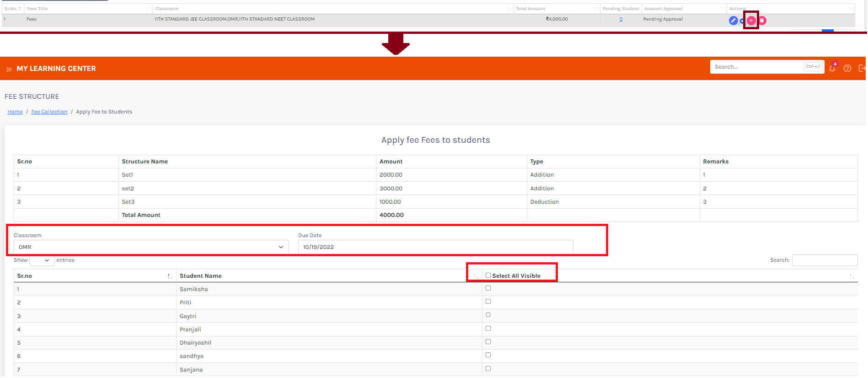Open the notifications bell icon
This screenshot has width=868, height=378.
click(832, 68)
